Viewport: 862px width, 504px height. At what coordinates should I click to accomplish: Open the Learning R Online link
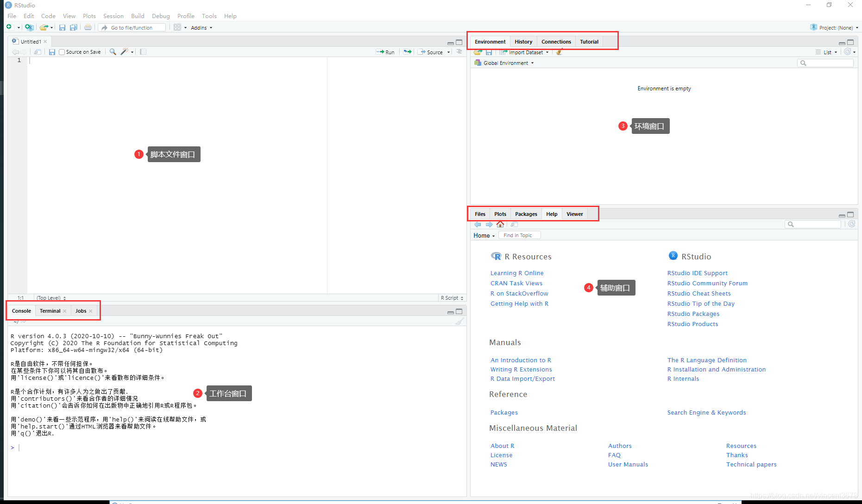point(517,273)
